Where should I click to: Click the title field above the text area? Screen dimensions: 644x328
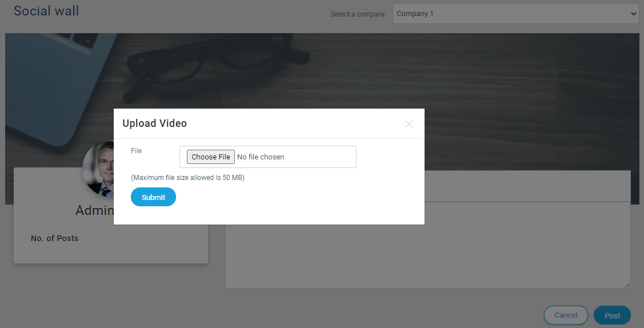pyautogui.click(x=526, y=186)
